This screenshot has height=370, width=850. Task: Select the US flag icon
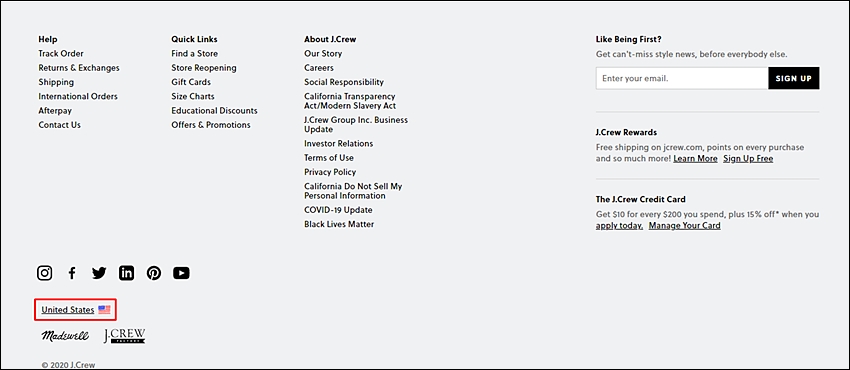pyautogui.click(x=104, y=310)
